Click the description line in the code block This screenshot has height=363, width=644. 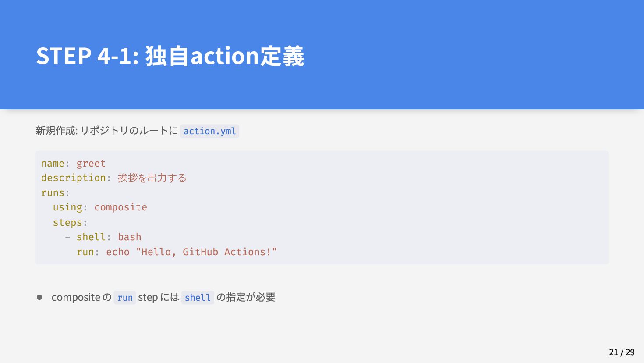pyautogui.click(x=114, y=178)
